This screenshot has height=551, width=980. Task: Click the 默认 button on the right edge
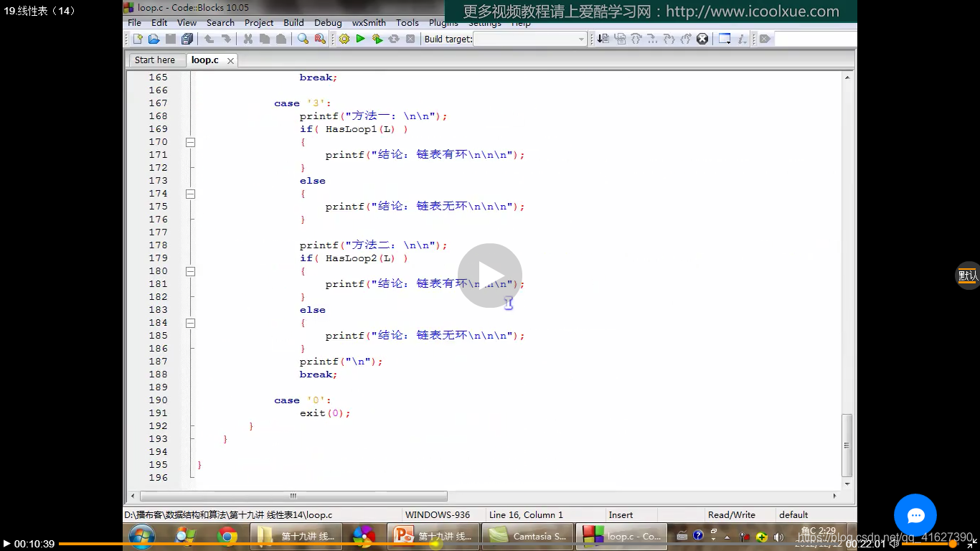969,275
